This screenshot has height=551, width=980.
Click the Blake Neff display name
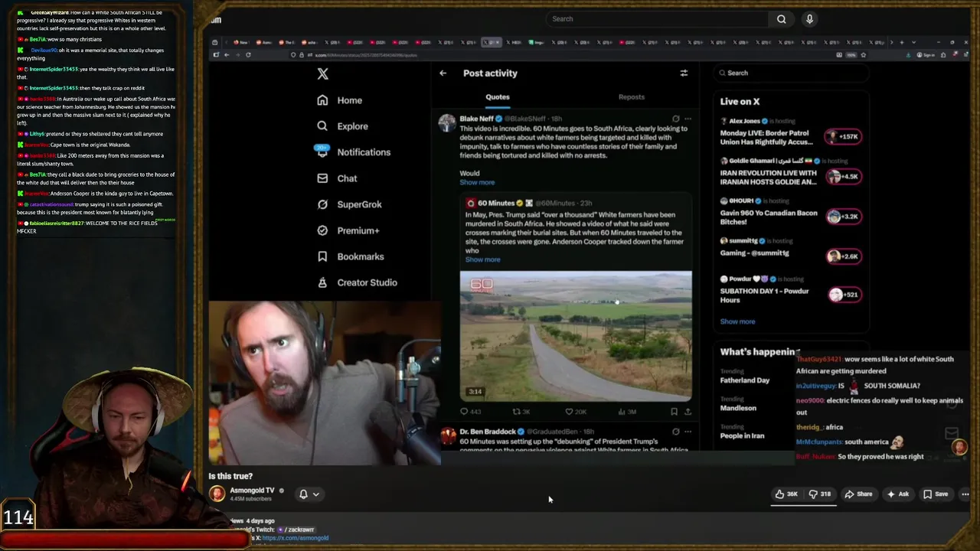(x=476, y=119)
